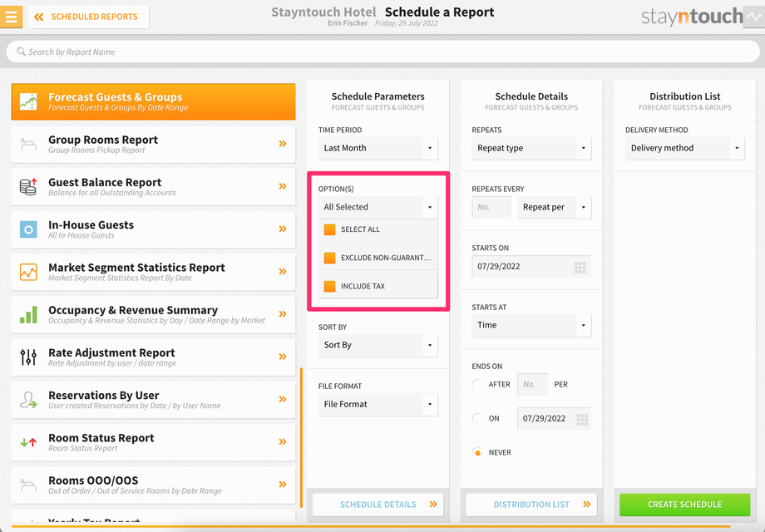Click the Schedule Details button
The width and height of the screenshot is (765, 532).
tap(378, 505)
